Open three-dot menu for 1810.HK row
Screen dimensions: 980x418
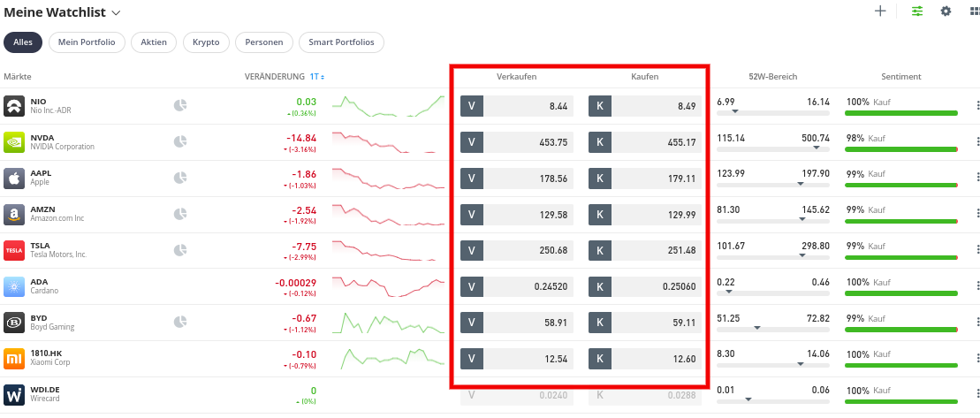(x=976, y=359)
